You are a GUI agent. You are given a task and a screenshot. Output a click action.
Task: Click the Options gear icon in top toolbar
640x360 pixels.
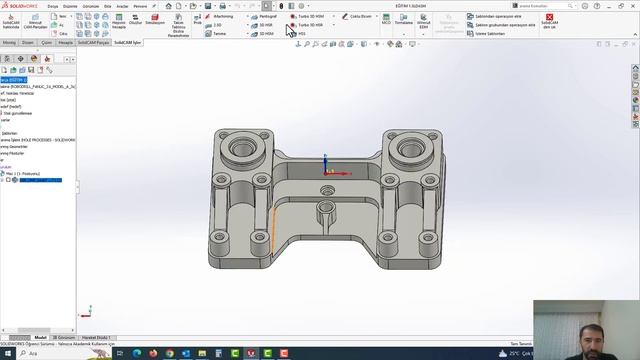point(301,6)
